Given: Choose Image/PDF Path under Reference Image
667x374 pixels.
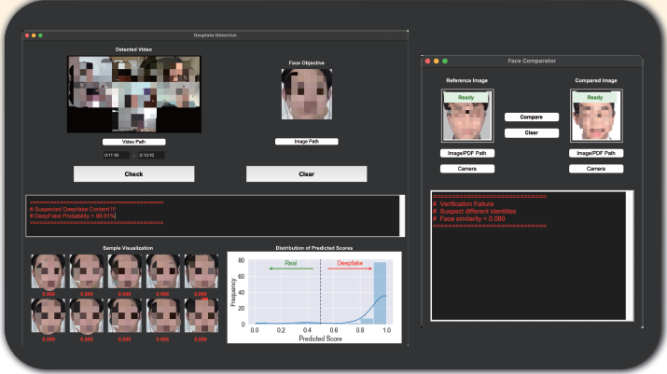Looking at the screenshot, I should 467,153.
